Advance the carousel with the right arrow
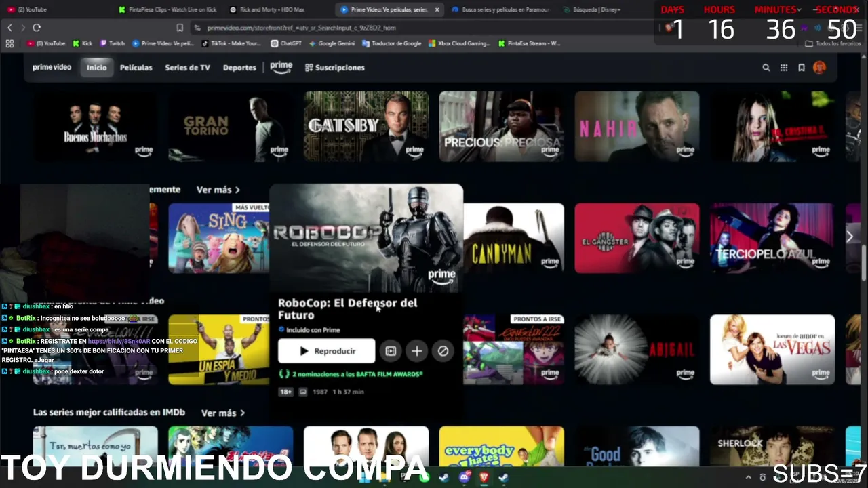 pyautogui.click(x=850, y=237)
